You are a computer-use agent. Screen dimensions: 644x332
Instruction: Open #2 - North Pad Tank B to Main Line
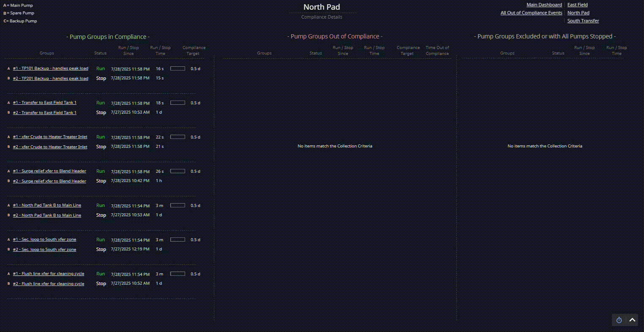47,215
